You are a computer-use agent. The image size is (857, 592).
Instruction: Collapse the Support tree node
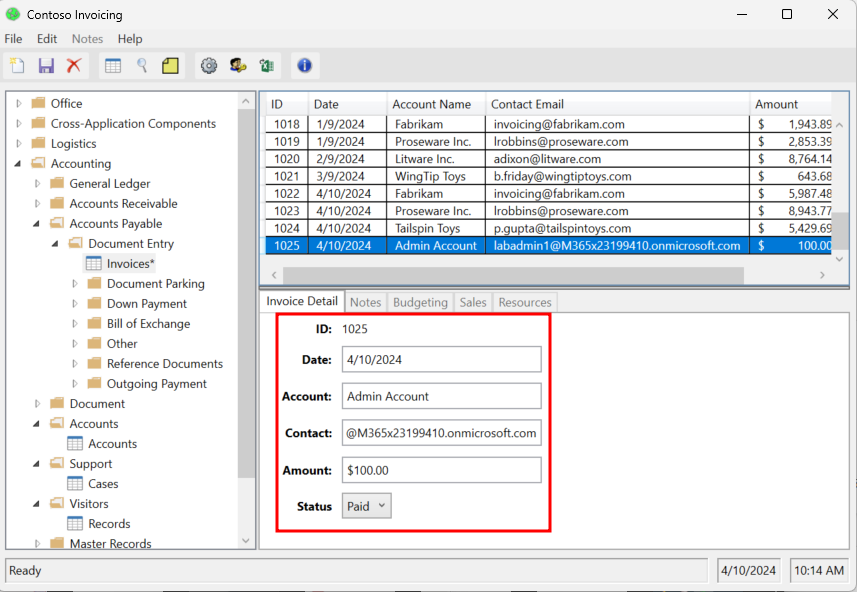[37, 464]
